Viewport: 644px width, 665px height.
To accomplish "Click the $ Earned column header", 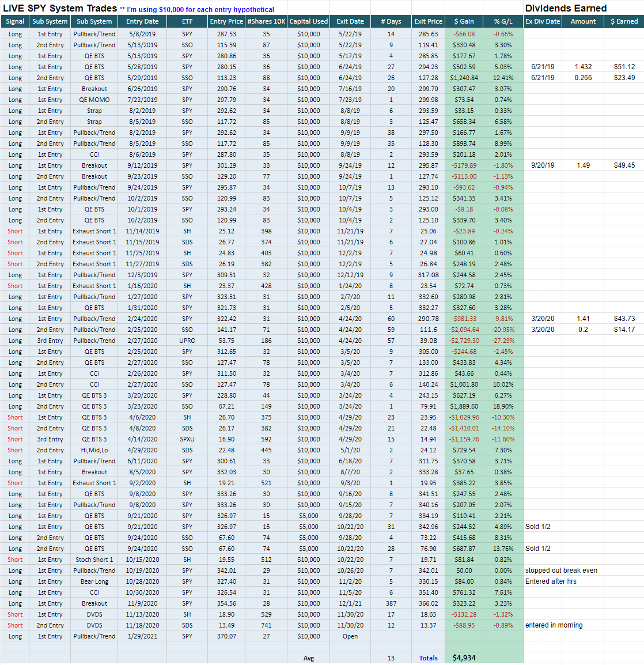I will (624, 21).
